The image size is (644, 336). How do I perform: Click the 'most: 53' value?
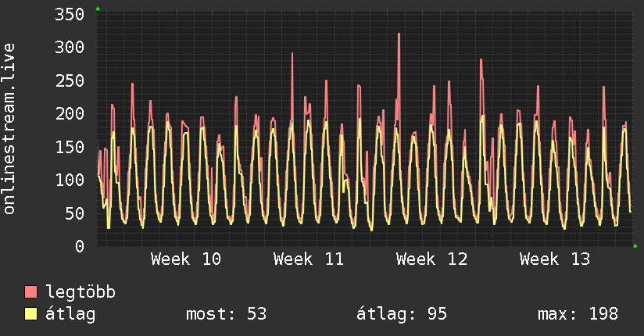[x=227, y=314]
